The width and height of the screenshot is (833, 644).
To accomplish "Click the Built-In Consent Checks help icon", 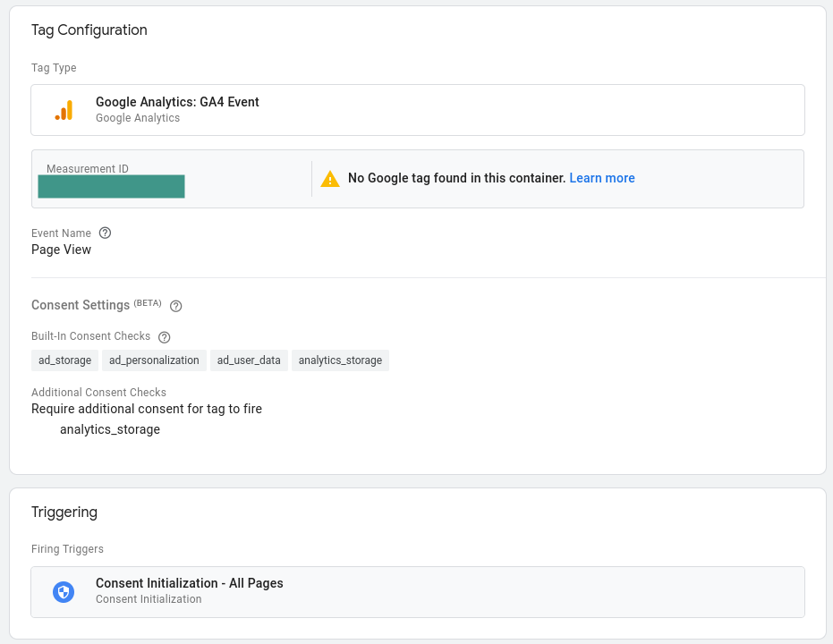I will pyautogui.click(x=164, y=336).
